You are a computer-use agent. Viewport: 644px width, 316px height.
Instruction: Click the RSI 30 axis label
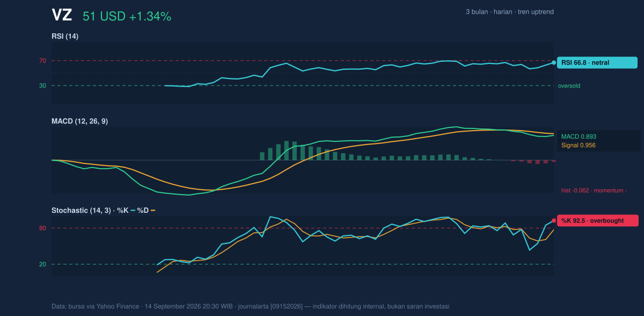point(42,85)
